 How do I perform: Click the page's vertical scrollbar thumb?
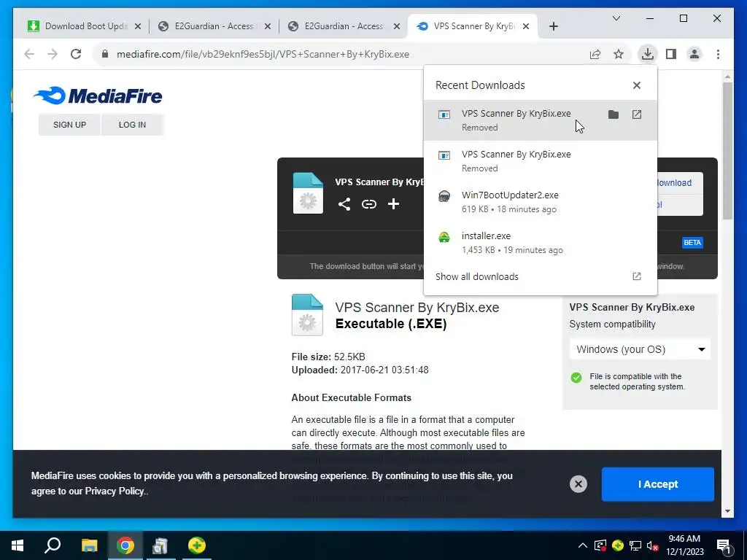point(727,150)
